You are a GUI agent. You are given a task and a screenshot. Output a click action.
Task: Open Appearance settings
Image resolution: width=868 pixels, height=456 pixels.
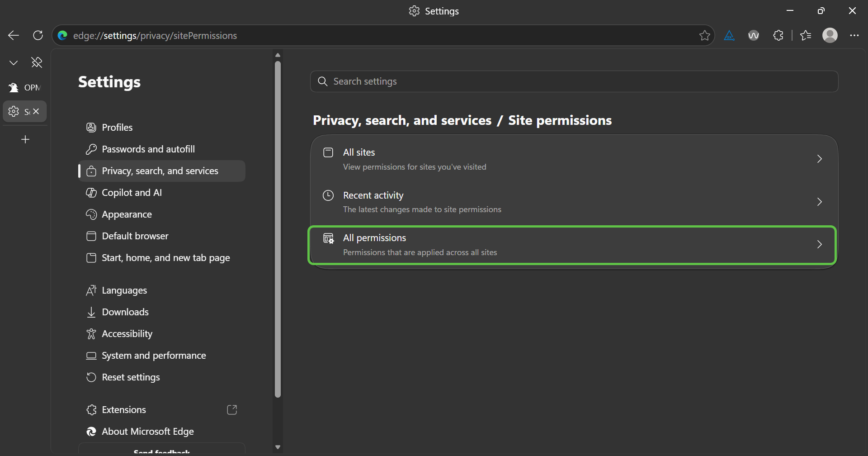(162, 214)
